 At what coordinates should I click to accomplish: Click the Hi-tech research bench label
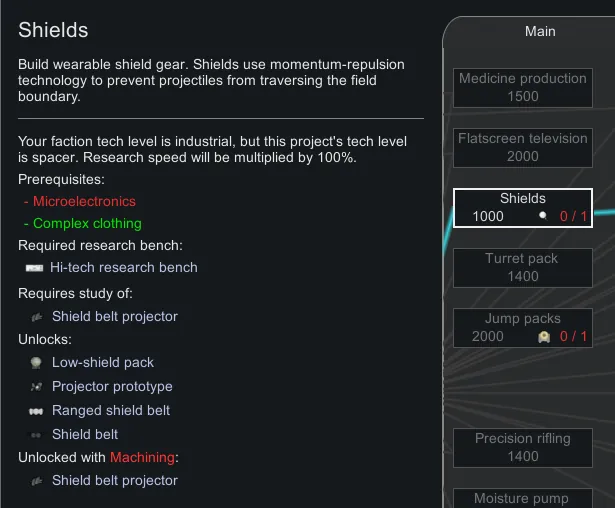point(124,268)
